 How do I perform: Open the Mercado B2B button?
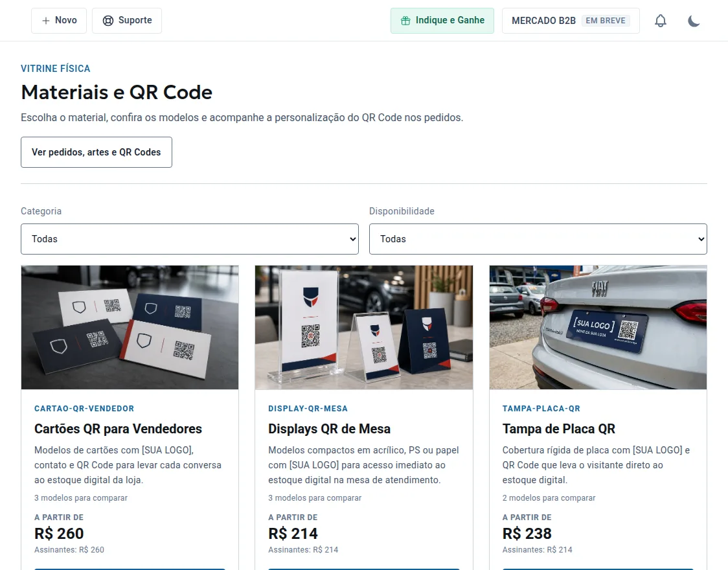click(571, 21)
